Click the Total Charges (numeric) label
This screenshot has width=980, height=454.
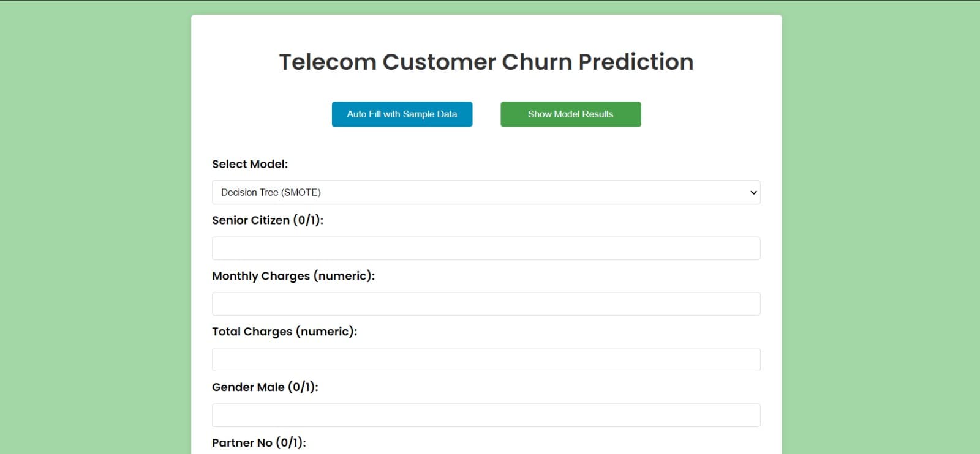(285, 331)
